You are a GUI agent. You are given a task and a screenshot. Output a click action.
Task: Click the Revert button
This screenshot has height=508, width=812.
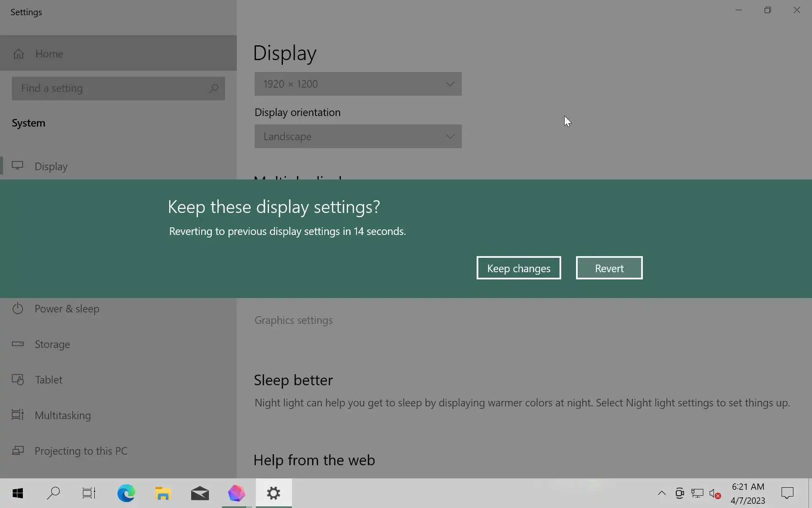609,268
